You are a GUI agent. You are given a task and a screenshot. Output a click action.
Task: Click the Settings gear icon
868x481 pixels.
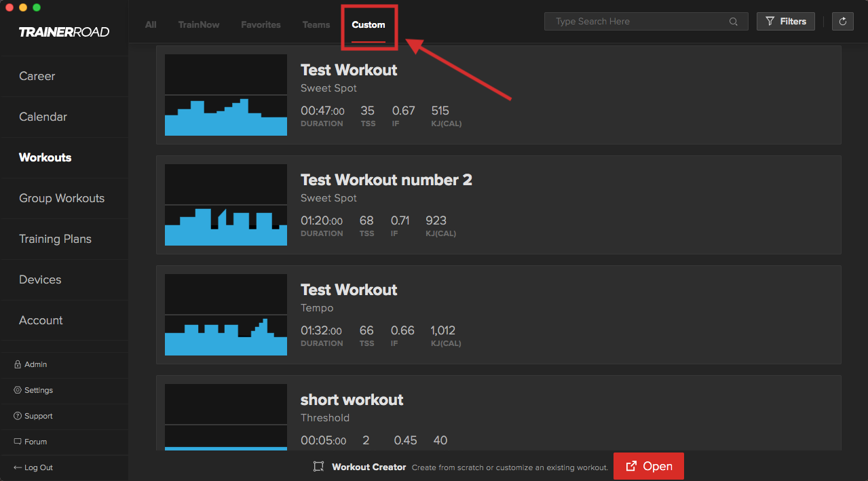click(18, 390)
